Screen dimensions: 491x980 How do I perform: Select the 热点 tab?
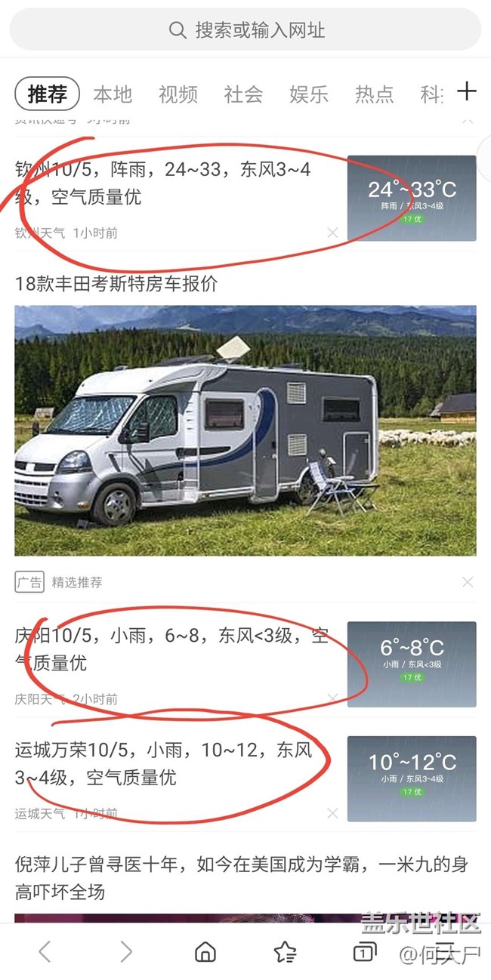click(x=375, y=94)
